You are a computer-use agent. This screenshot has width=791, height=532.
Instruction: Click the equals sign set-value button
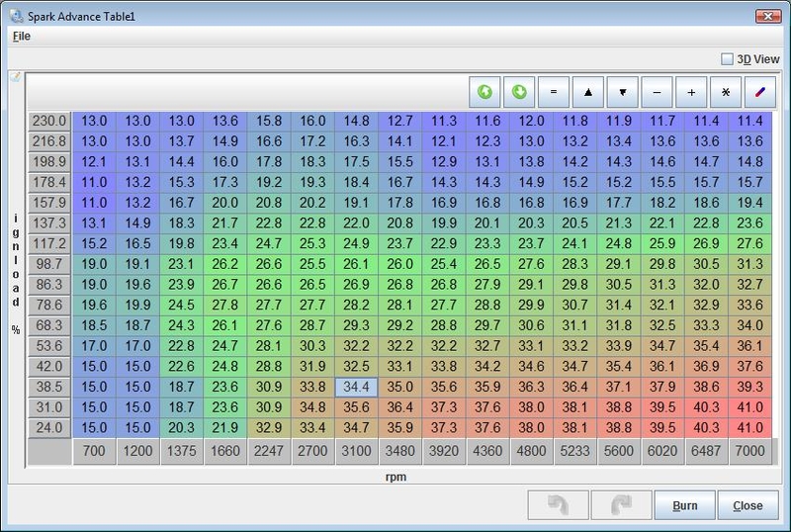(554, 92)
